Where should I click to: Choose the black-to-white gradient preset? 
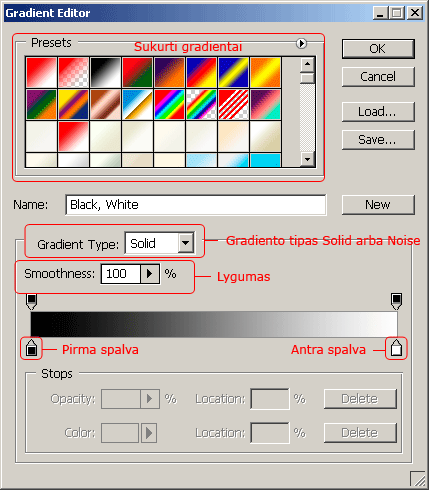(x=105, y=72)
